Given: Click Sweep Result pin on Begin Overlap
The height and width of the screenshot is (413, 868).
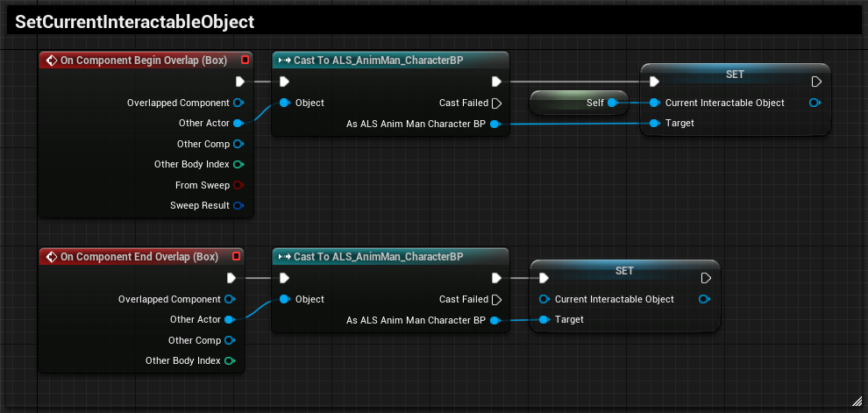Looking at the screenshot, I should [x=238, y=206].
